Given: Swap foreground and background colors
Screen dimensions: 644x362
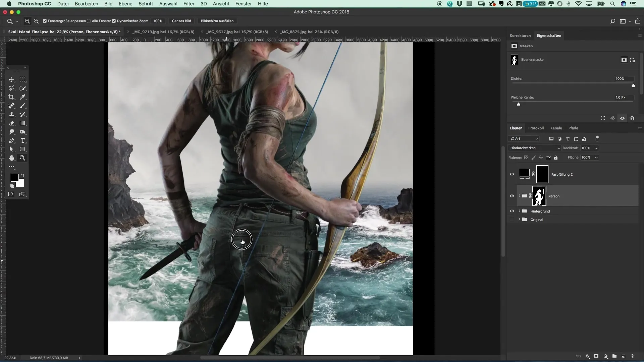Looking at the screenshot, I should click(23, 175).
